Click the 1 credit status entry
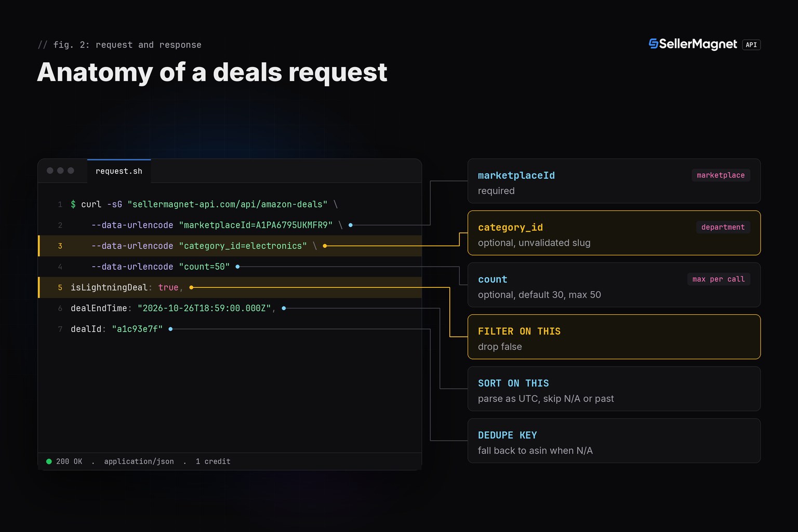The height and width of the screenshot is (532, 798). tap(213, 461)
